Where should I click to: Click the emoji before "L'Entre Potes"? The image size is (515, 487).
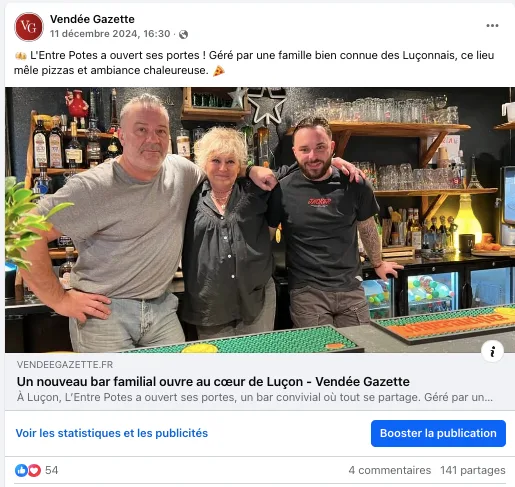21,56
